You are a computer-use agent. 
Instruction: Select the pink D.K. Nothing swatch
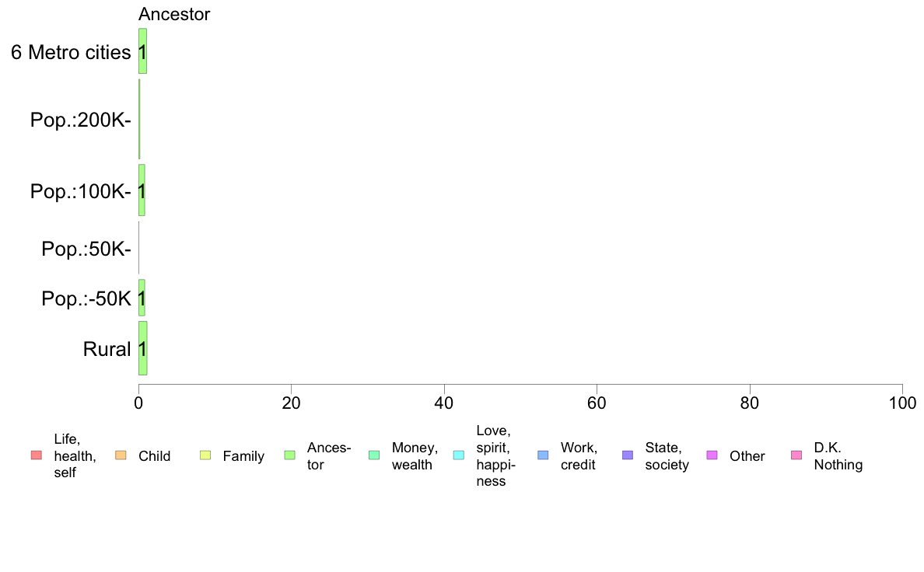coord(796,455)
